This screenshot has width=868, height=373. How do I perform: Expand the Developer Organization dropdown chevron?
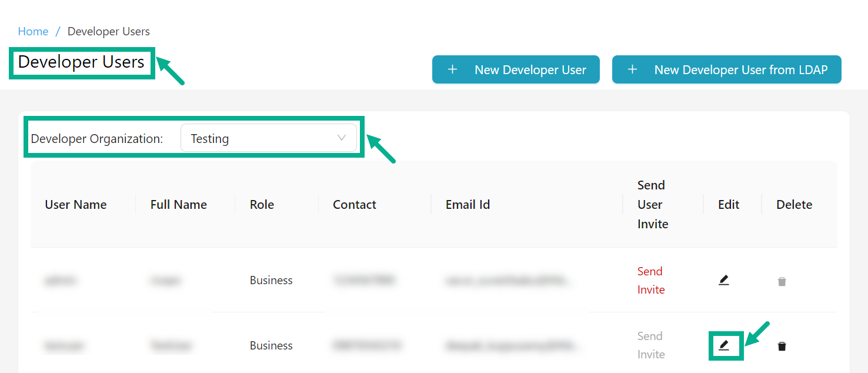(342, 138)
